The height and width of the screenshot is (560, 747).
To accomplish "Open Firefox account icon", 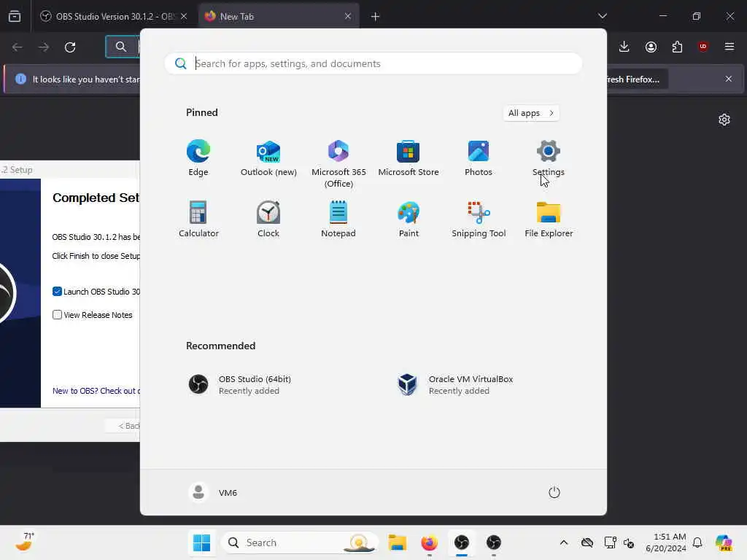I will point(651,47).
